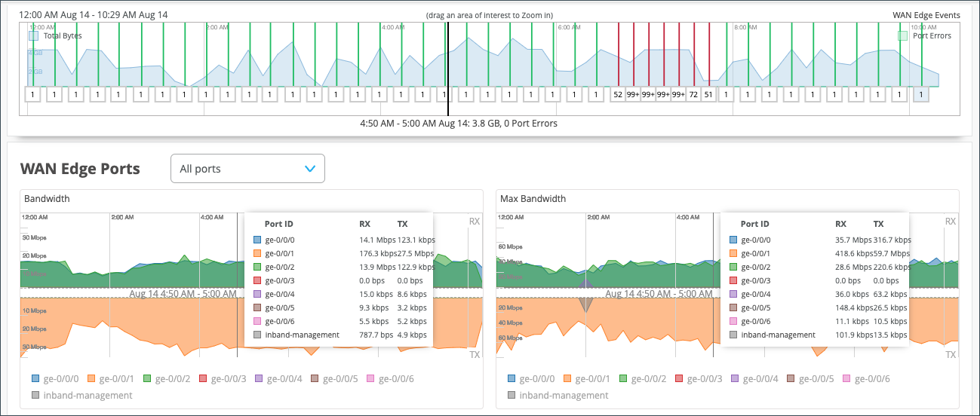The image size is (980, 416).
Task: Select ge-0/0/6 pink swatch in Bandwidth legend
Action: click(x=370, y=378)
